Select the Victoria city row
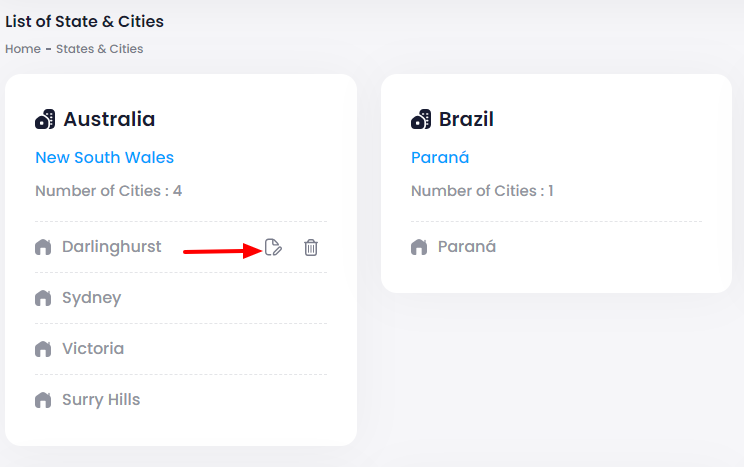This screenshot has width=744, height=467. pyautogui.click(x=93, y=349)
